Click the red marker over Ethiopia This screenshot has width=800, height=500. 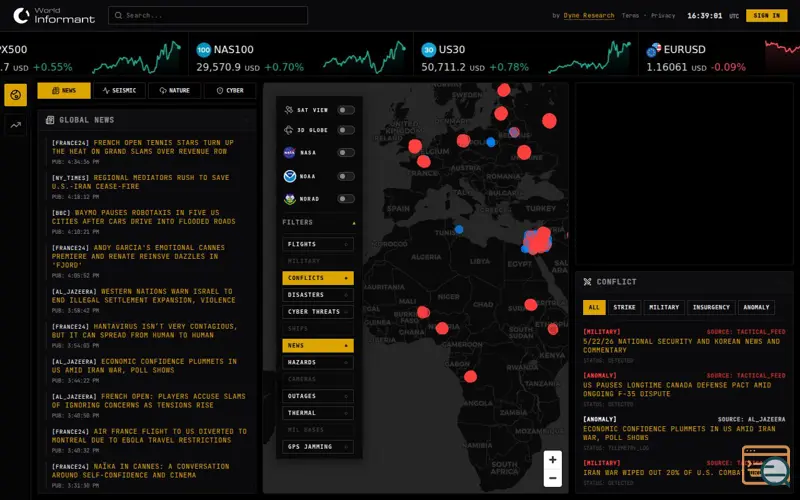point(553,329)
